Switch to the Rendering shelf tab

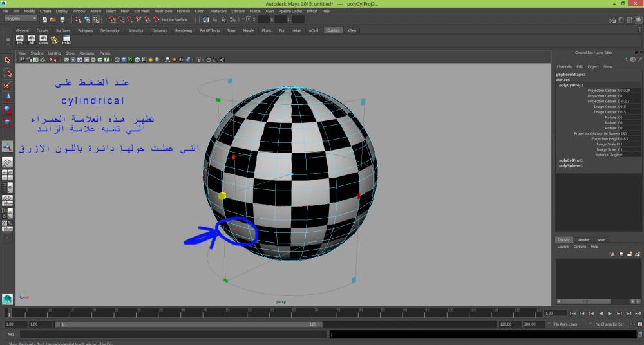pyautogui.click(x=184, y=30)
